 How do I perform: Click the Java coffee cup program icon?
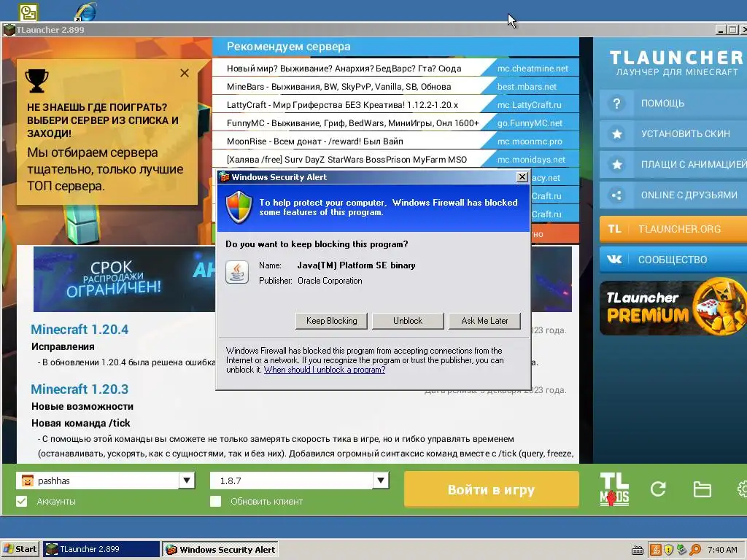(237, 273)
